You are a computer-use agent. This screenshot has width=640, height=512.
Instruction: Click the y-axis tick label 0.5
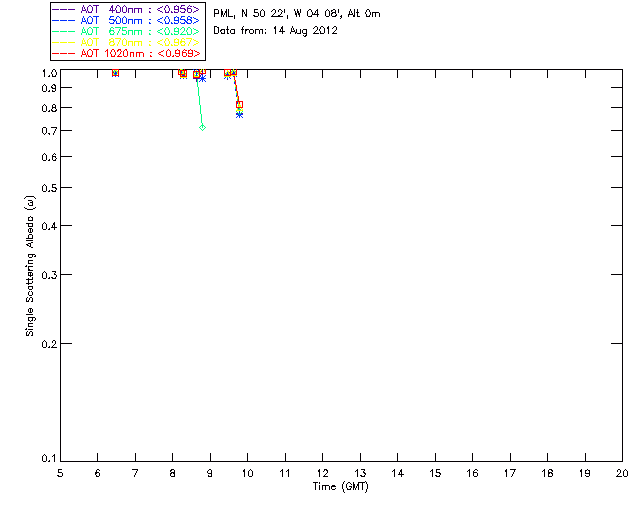(49, 188)
